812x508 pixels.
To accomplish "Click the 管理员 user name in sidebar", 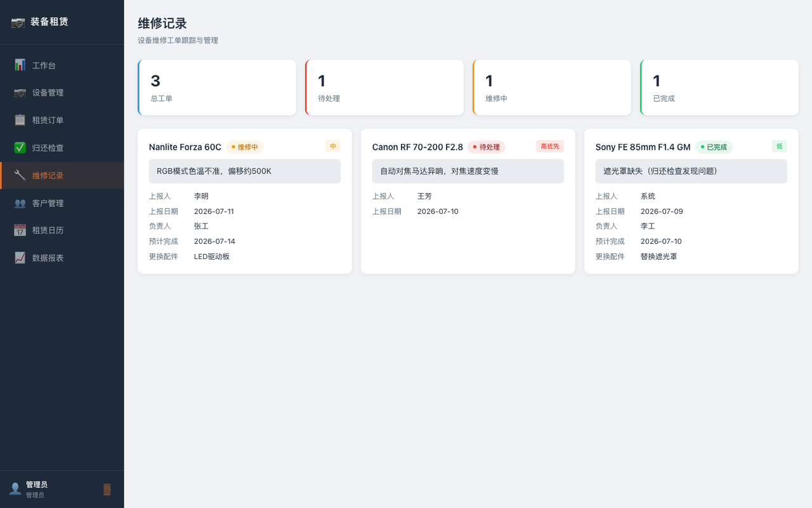I will click(x=37, y=485).
